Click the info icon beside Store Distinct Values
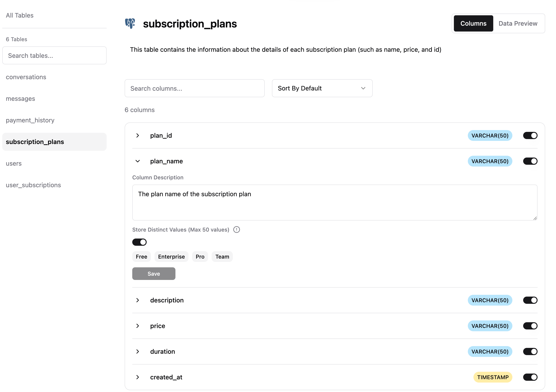Image resolution: width=556 pixels, height=392 pixels. click(236, 230)
